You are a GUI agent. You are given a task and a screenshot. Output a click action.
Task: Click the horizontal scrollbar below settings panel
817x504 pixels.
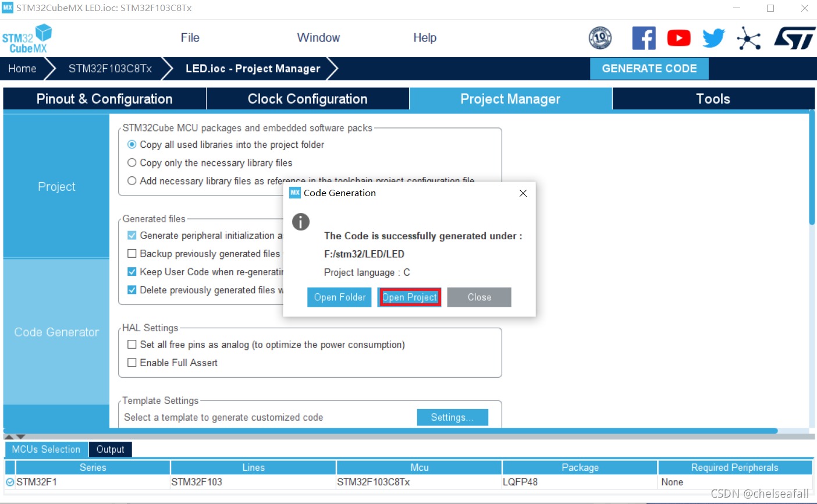click(x=391, y=431)
